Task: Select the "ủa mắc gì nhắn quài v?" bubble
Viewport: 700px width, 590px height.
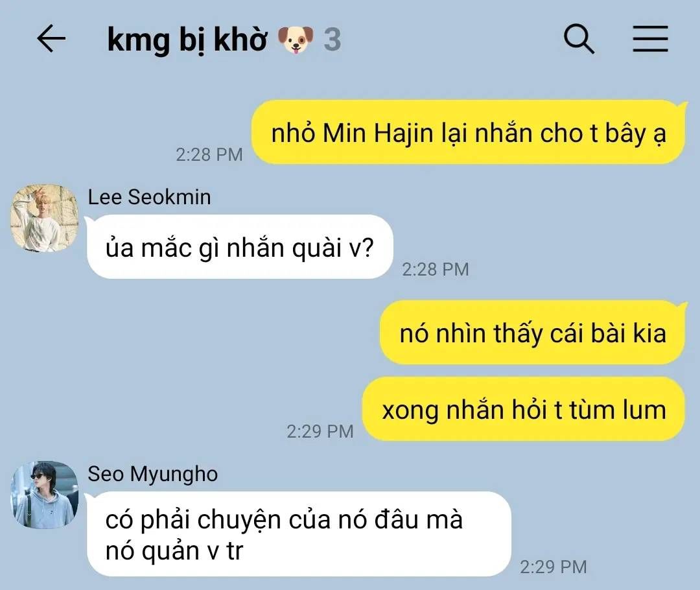Action: point(240,247)
